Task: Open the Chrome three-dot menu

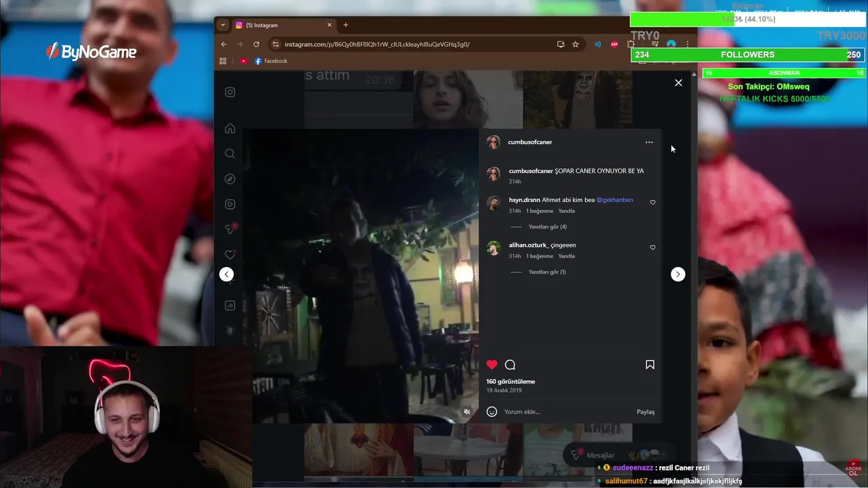Action: [688, 44]
